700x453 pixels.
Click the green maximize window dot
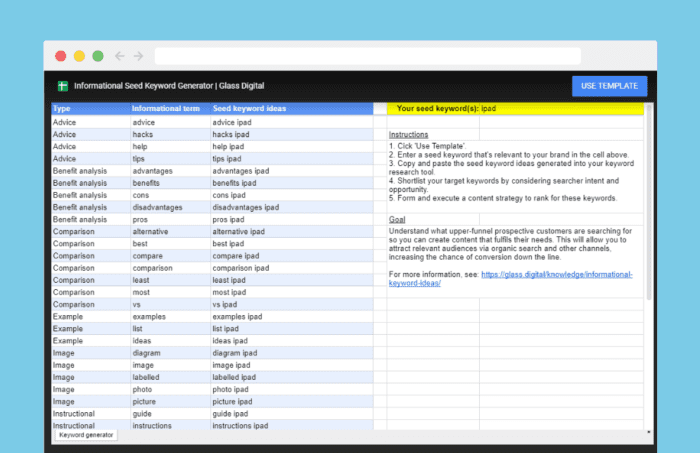point(98,56)
